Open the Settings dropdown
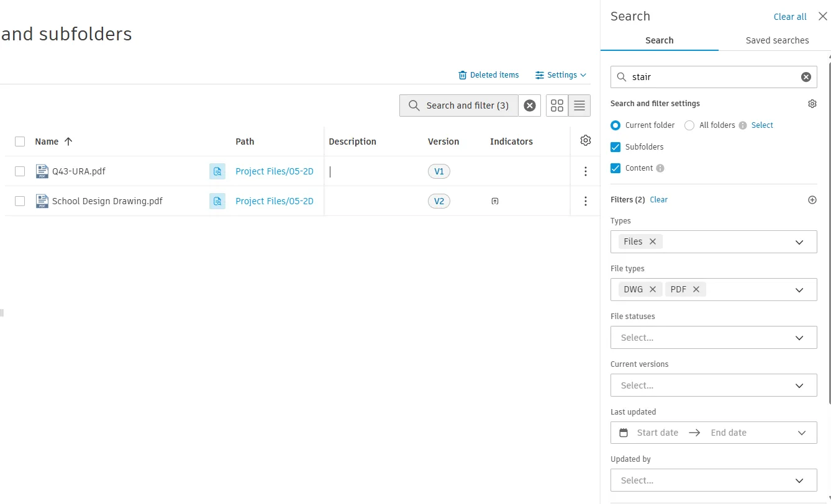The image size is (831, 504). point(561,75)
